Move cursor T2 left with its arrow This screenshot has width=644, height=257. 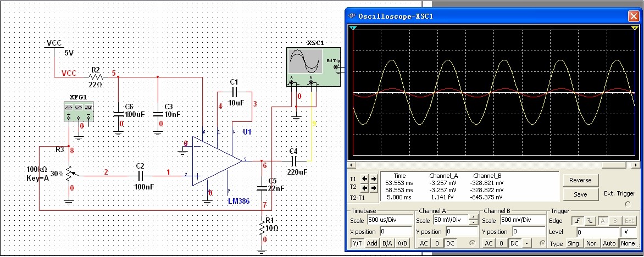coord(364,188)
